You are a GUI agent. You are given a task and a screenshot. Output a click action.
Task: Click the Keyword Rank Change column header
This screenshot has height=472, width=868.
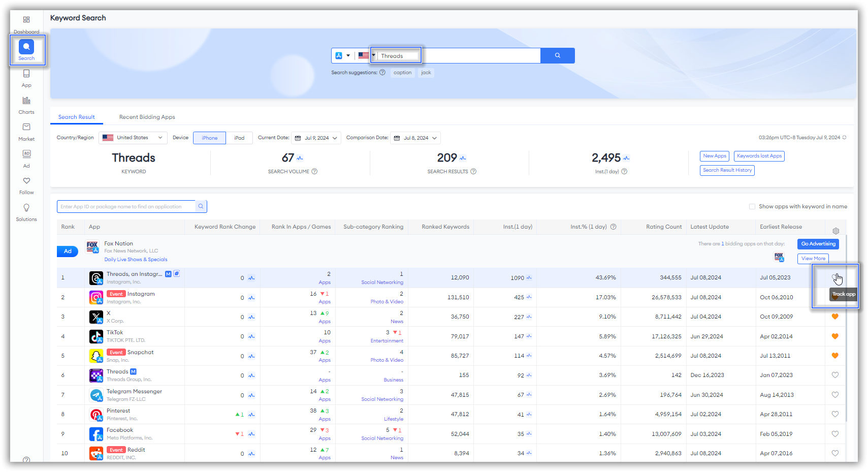pyautogui.click(x=225, y=227)
